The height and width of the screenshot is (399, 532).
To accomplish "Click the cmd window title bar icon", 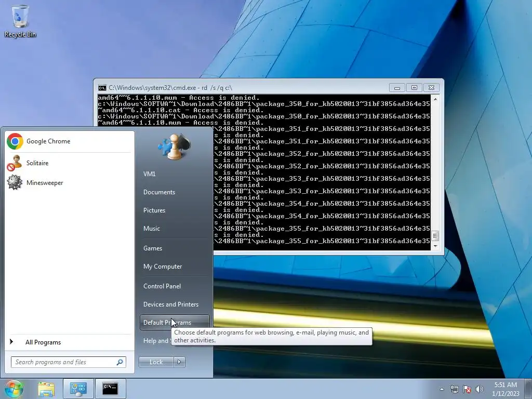I will coord(102,87).
